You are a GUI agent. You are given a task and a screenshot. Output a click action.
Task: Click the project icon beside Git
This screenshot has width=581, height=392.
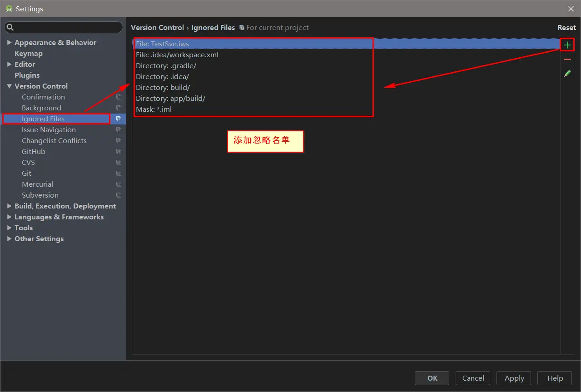[119, 174]
